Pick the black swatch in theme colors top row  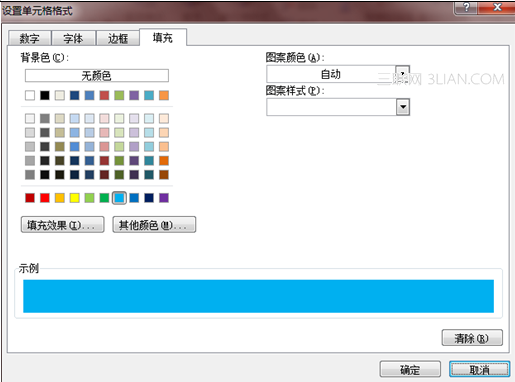pos(45,95)
